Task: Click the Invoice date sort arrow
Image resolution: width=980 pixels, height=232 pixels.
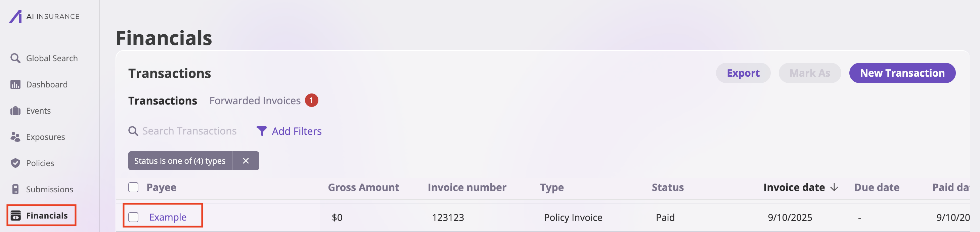Action: (x=834, y=187)
